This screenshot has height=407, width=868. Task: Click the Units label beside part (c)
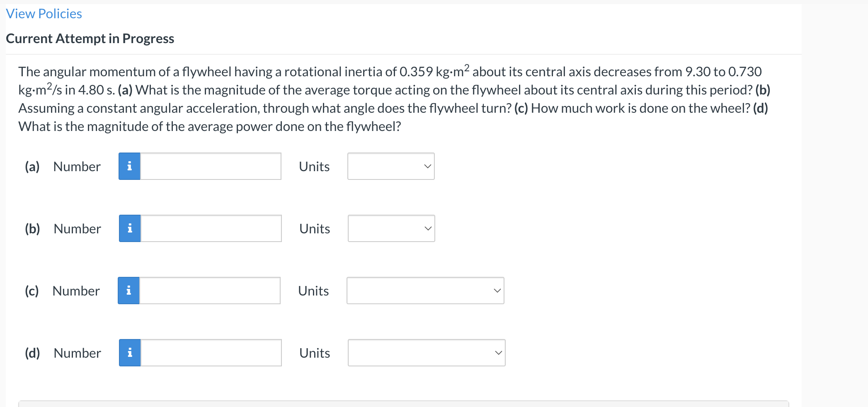[313, 291]
